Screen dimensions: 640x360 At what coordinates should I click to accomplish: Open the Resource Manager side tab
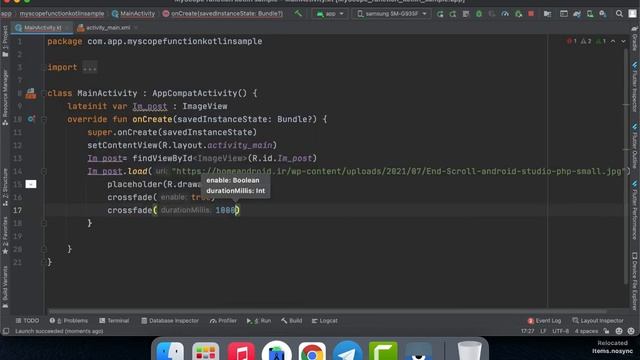(5, 97)
